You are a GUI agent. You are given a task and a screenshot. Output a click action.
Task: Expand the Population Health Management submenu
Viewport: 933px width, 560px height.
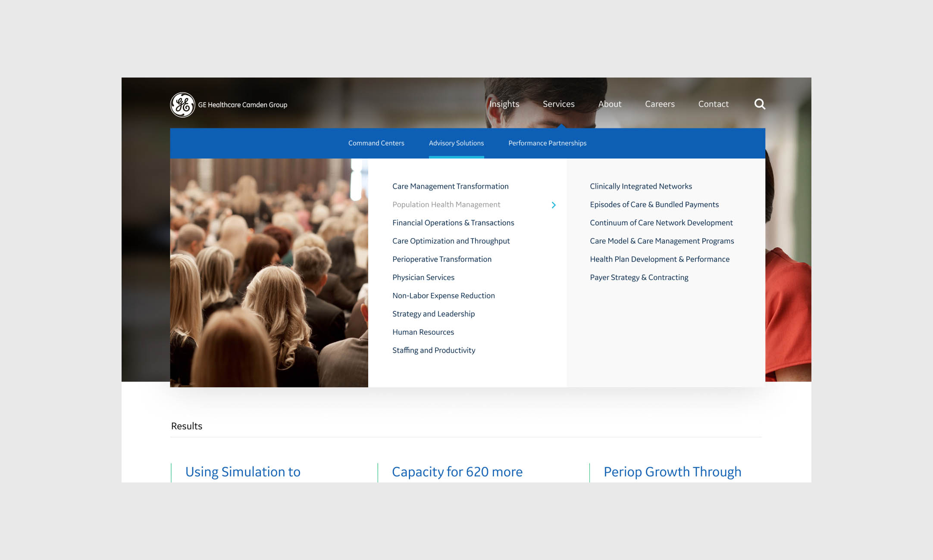pyautogui.click(x=554, y=205)
